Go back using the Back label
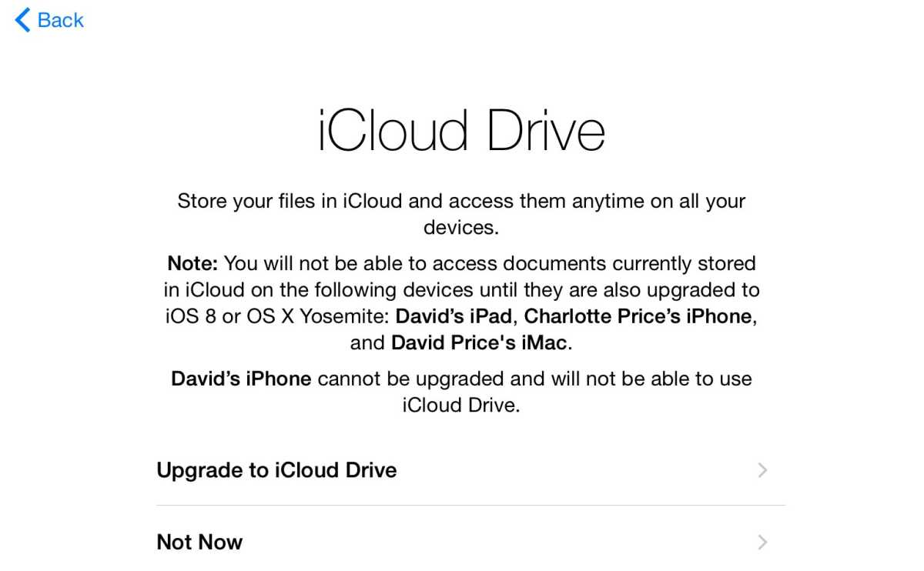 pyautogui.click(x=60, y=20)
